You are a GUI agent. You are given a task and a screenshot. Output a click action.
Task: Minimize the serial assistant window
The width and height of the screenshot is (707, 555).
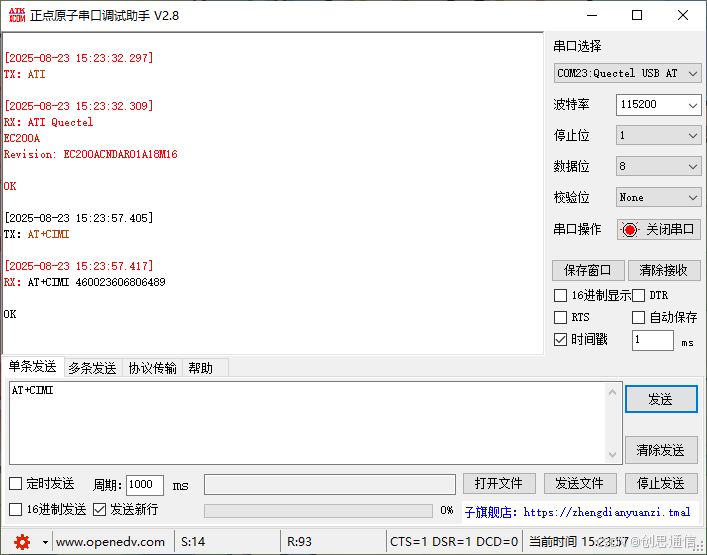tap(592, 16)
